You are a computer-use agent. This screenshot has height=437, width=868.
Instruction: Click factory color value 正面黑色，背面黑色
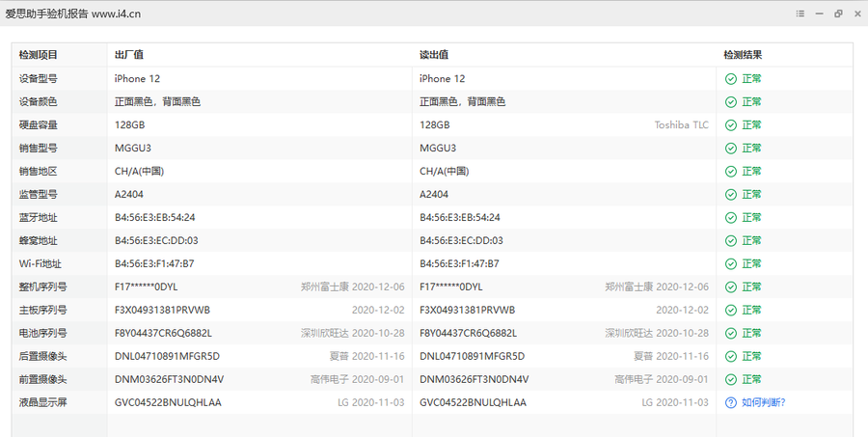coord(157,102)
